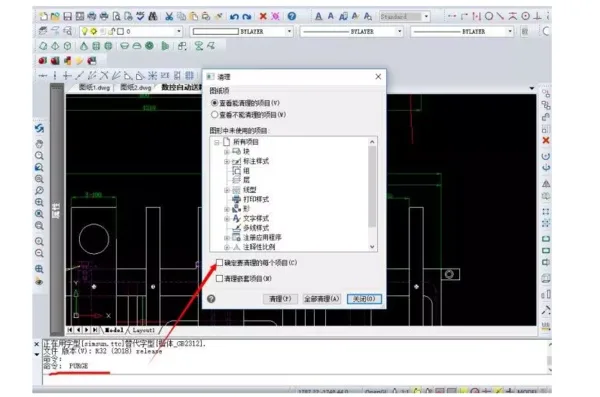Expand the 文字样式 tree node
Image resolution: width=600 pixels, height=397 pixels.
click(x=227, y=219)
